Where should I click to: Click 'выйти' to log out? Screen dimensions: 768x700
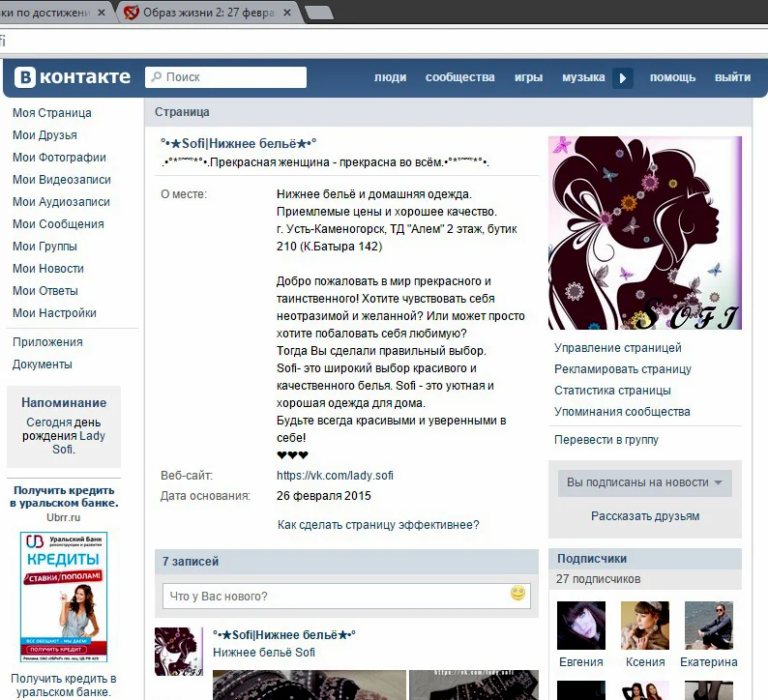pos(732,77)
